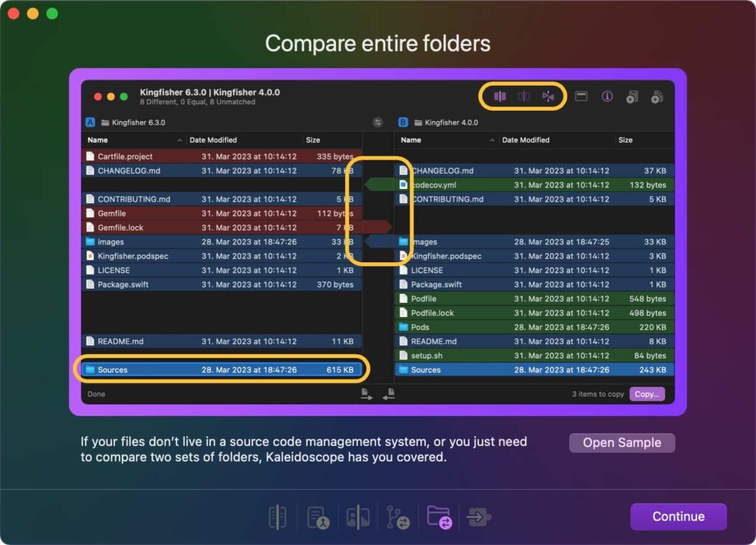Click the add-file-to-left-pane icon
Viewport: 756px width, 545px height.
click(x=633, y=96)
